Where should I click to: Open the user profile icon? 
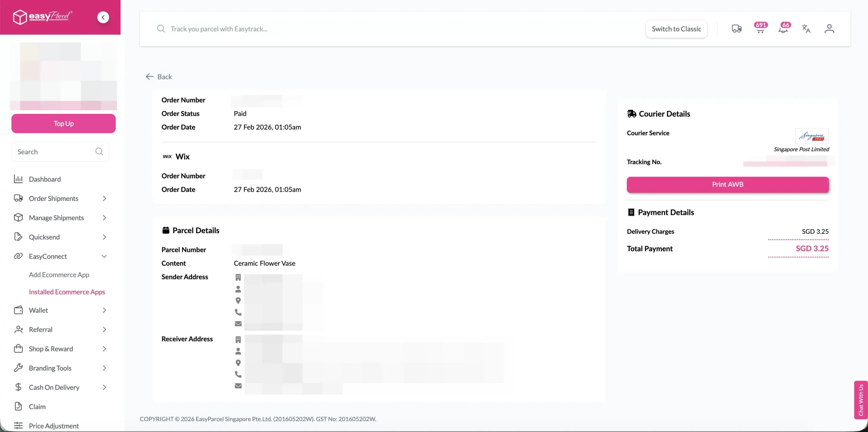point(829,29)
